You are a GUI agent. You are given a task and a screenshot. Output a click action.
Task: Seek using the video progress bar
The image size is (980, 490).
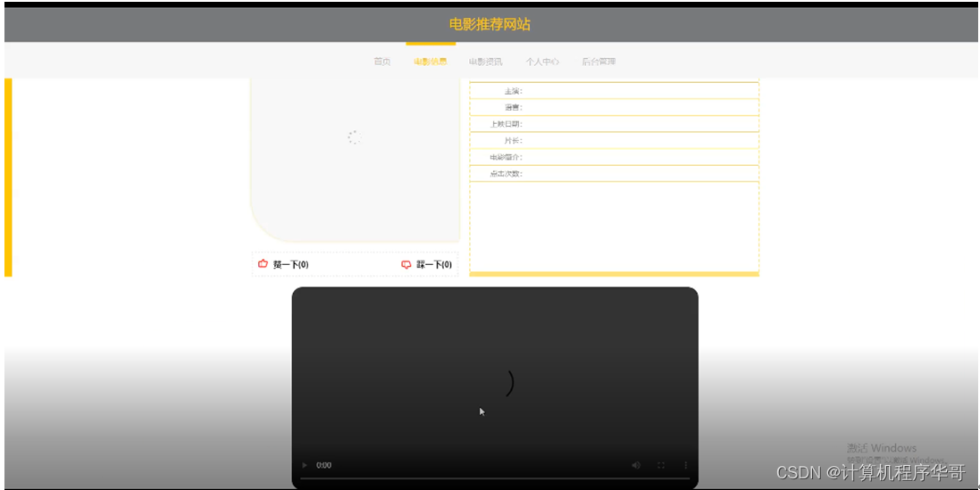coord(495,478)
